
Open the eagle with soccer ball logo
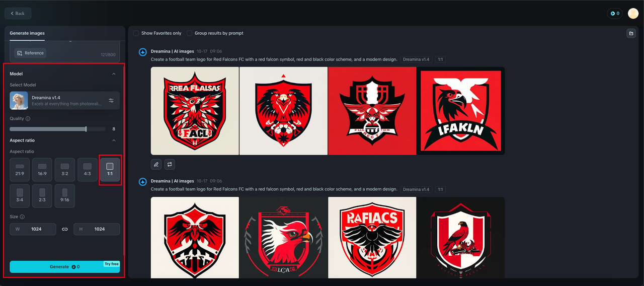coord(283,111)
